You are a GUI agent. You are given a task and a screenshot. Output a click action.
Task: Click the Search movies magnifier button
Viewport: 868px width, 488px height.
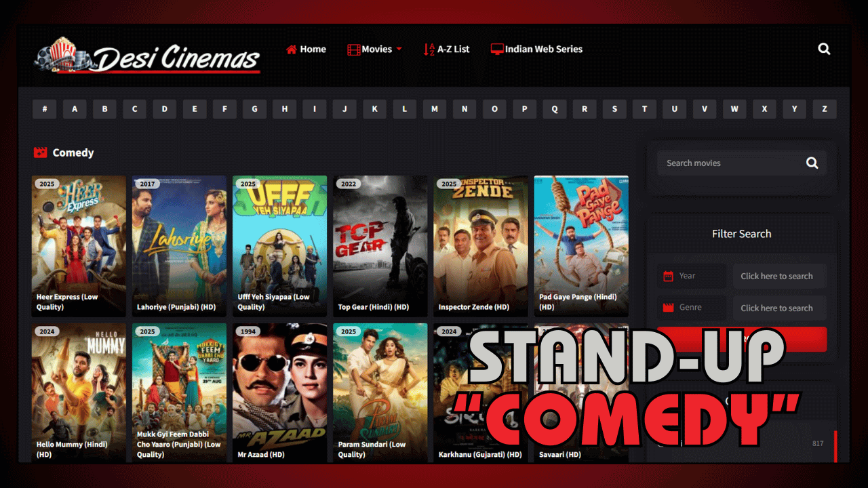tap(812, 163)
